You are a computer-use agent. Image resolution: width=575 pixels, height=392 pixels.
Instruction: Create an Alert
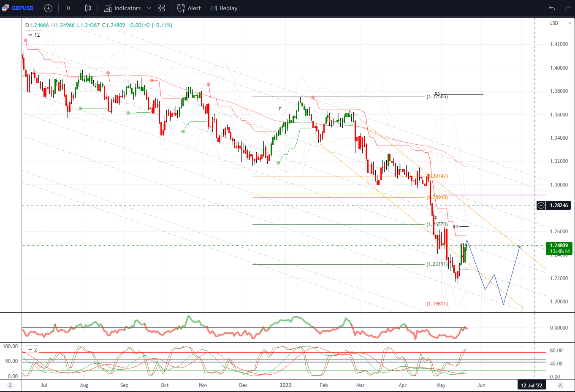189,8
